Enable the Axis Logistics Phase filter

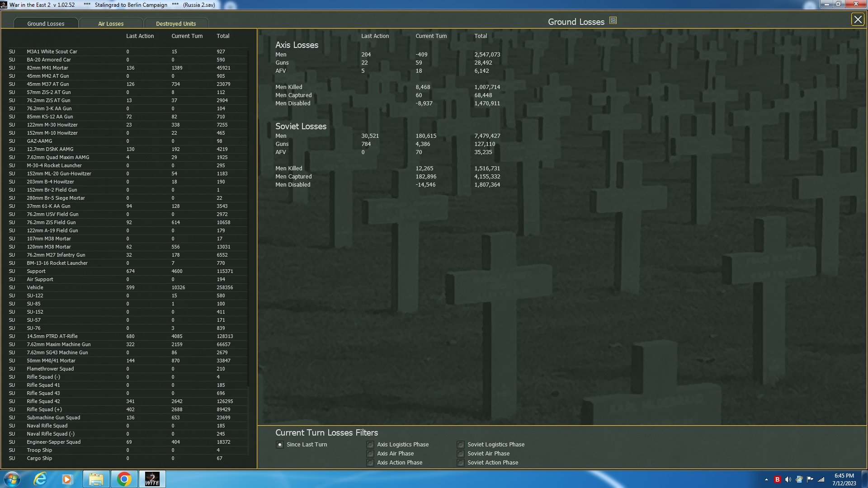coord(370,445)
